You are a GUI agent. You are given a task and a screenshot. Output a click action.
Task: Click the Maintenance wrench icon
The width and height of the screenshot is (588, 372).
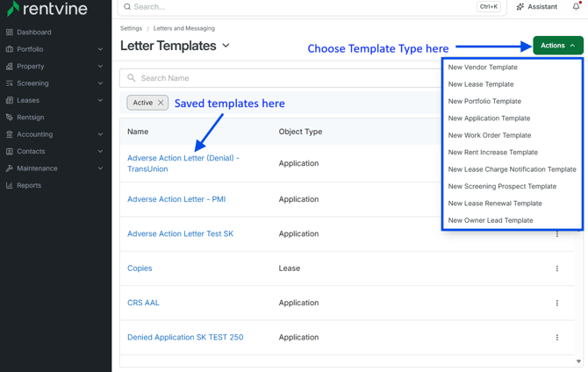pyautogui.click(x=10, y=168)
